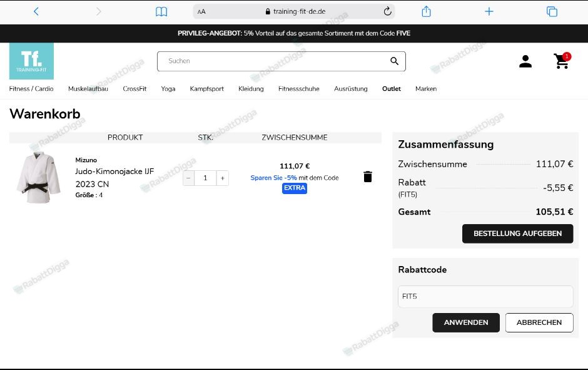Open the shopping cart icon
Screen dimensions: 588x370
pyautogui.click(x=562, y=61)
